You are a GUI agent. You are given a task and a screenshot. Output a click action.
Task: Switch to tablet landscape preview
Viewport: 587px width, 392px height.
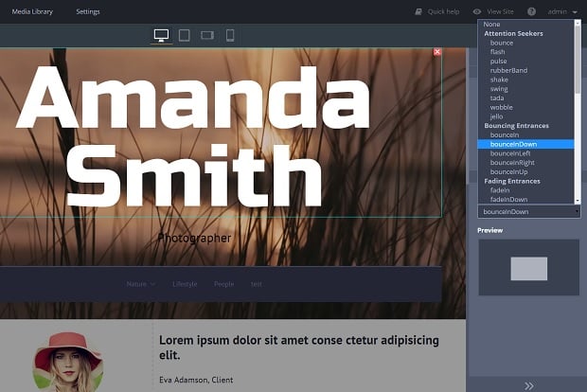pos(207,35)
